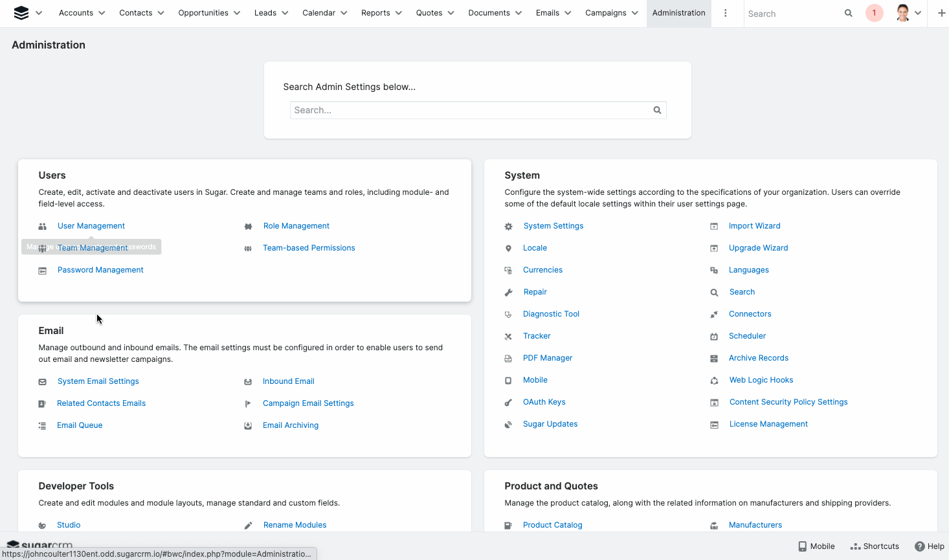This screenshot has height=560, width=949.
Task: Select the Administration tab
Action: point(678,13)
